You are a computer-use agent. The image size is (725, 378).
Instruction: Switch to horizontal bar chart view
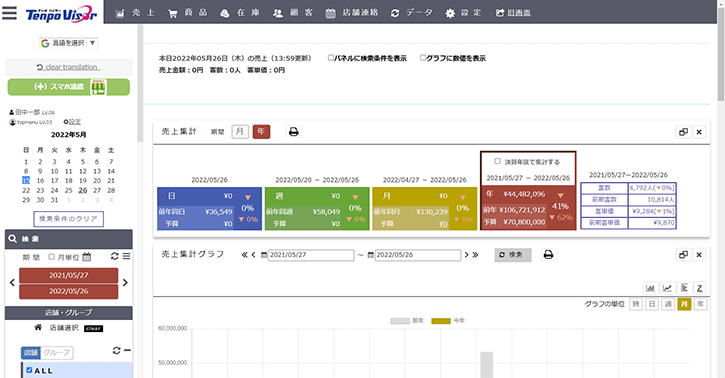coord(684,288)
